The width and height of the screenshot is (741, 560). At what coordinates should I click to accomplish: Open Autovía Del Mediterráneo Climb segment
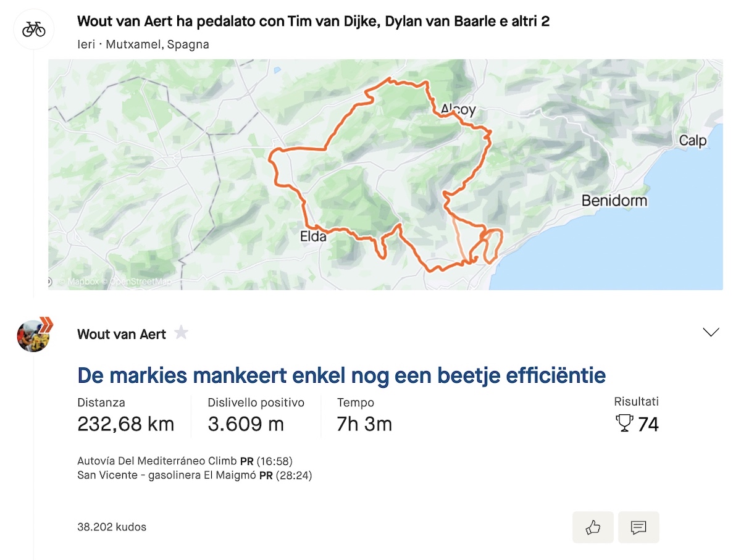157,461
